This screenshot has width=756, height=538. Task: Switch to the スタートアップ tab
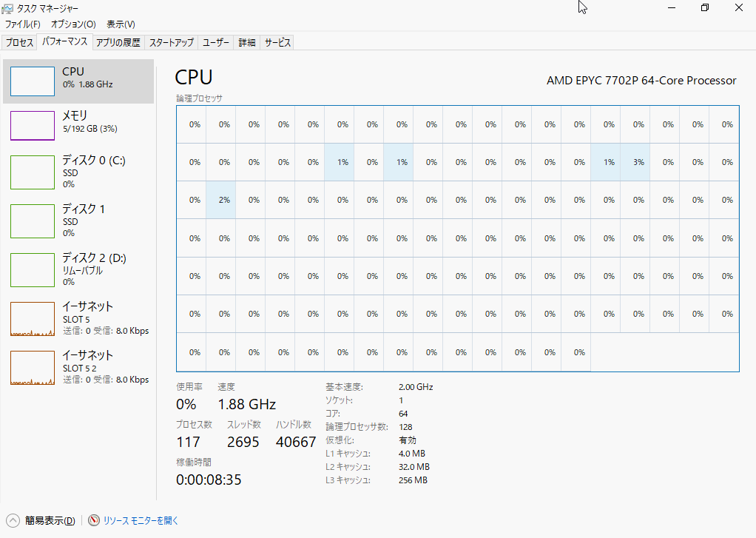pos(171,43)
